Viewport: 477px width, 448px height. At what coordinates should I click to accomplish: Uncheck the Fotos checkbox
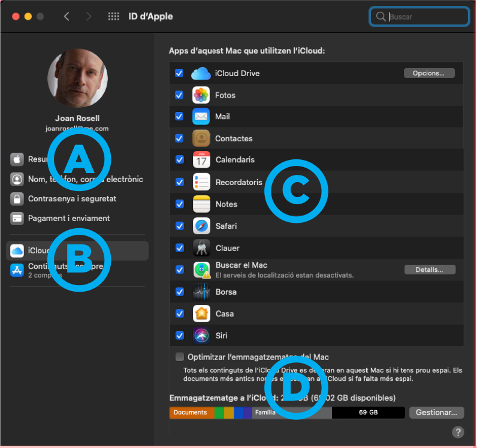179,95
